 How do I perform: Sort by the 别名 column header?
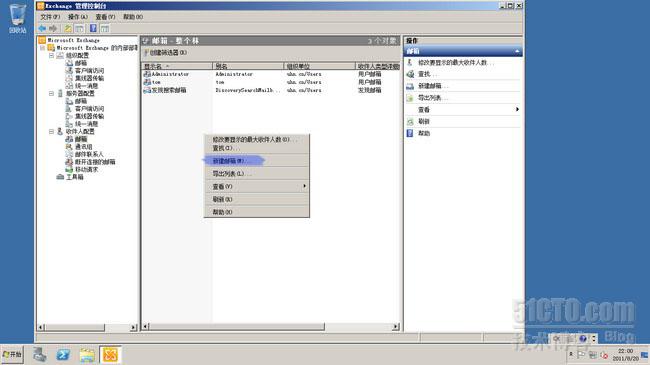click(248, 66)
